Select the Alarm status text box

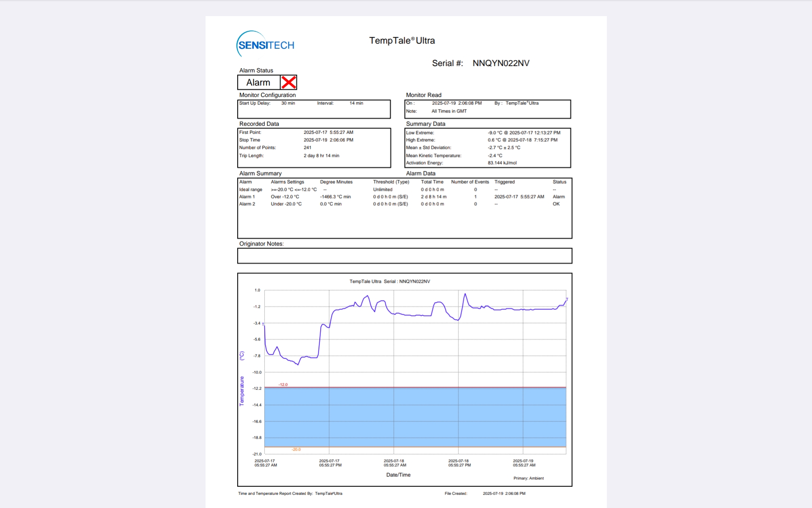click(x=258, y=83)
